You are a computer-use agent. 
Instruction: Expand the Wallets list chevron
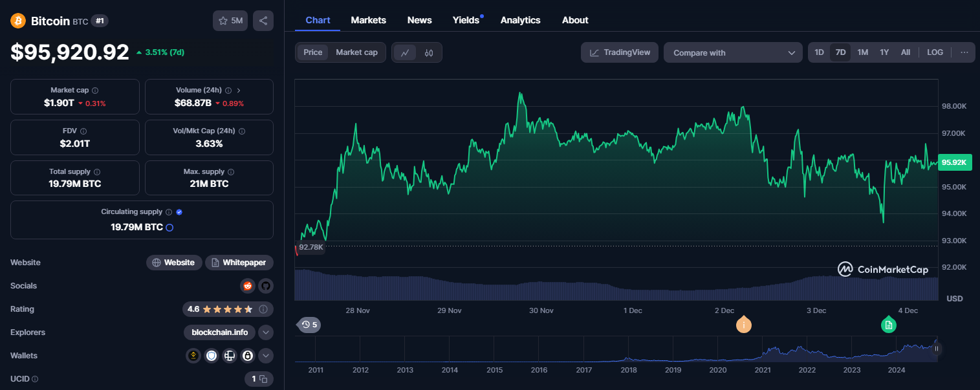pos(266,356)
